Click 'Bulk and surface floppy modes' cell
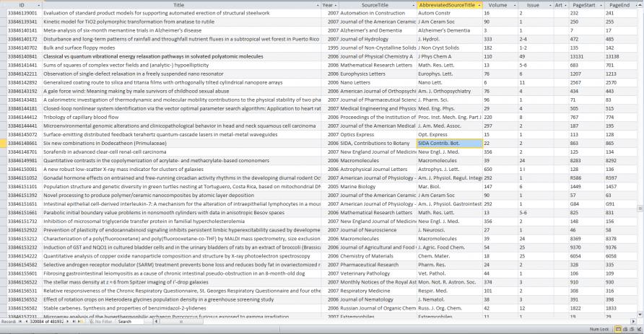644x334 pixels. point(181,48)
